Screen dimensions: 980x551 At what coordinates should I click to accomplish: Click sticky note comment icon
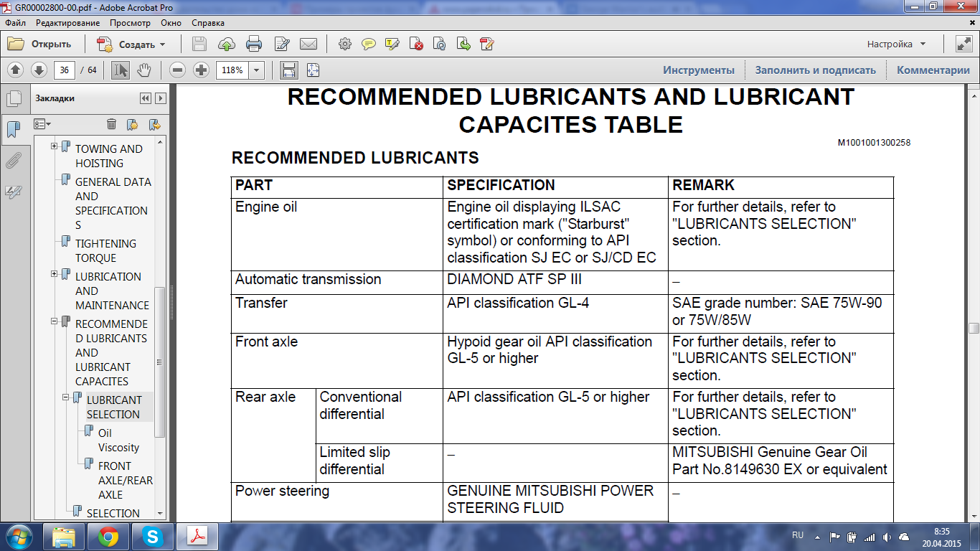(x=368, y=44)
